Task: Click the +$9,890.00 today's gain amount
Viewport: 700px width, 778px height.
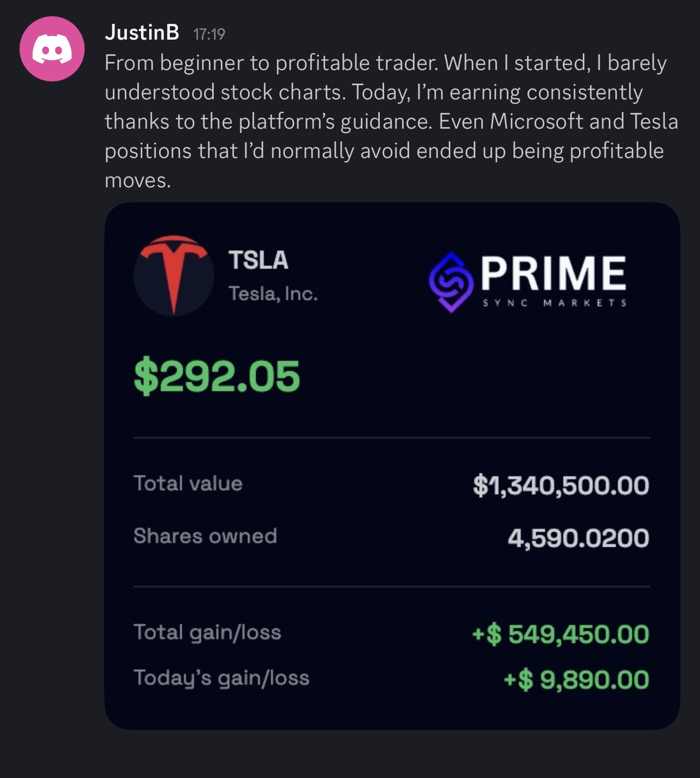Action: pyautogui.click(x=576, y=679)
